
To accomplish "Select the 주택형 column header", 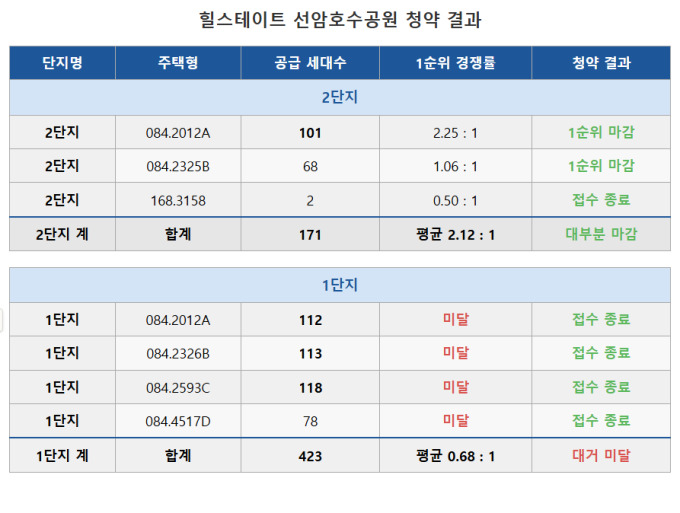I will click(x=177, y=63).
